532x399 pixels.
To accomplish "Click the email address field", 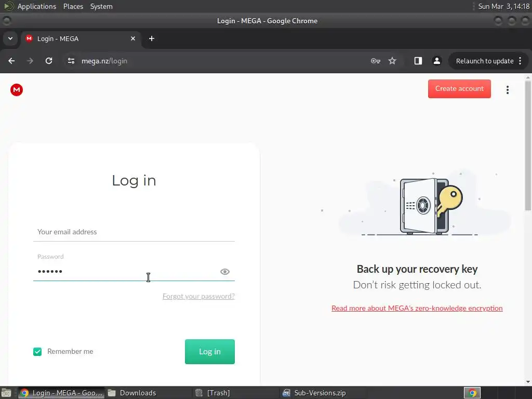I will click(x=134, y=232).
